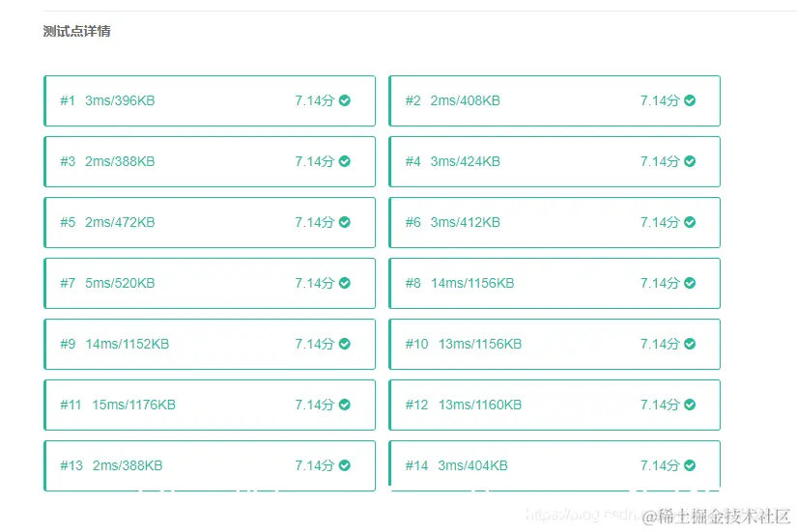
Task: Click the "#4" test point label
Action: 413,161
